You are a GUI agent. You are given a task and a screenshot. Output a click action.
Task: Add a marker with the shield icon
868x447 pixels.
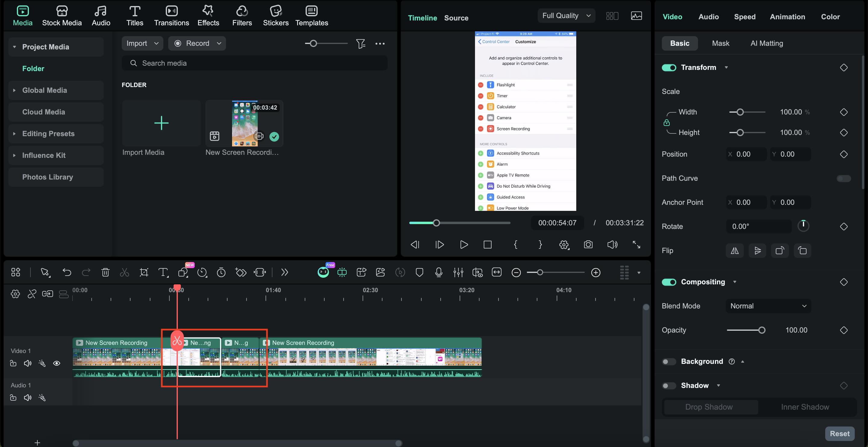419,272
